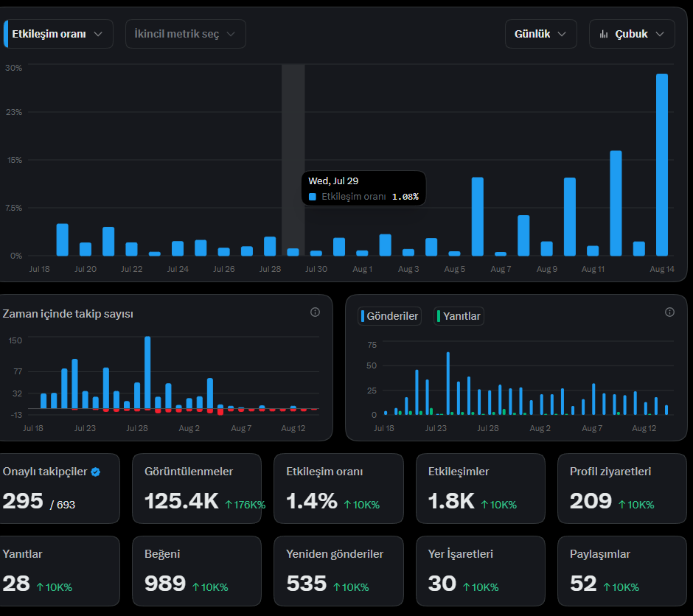Select the Beğeni metric card

197,571
